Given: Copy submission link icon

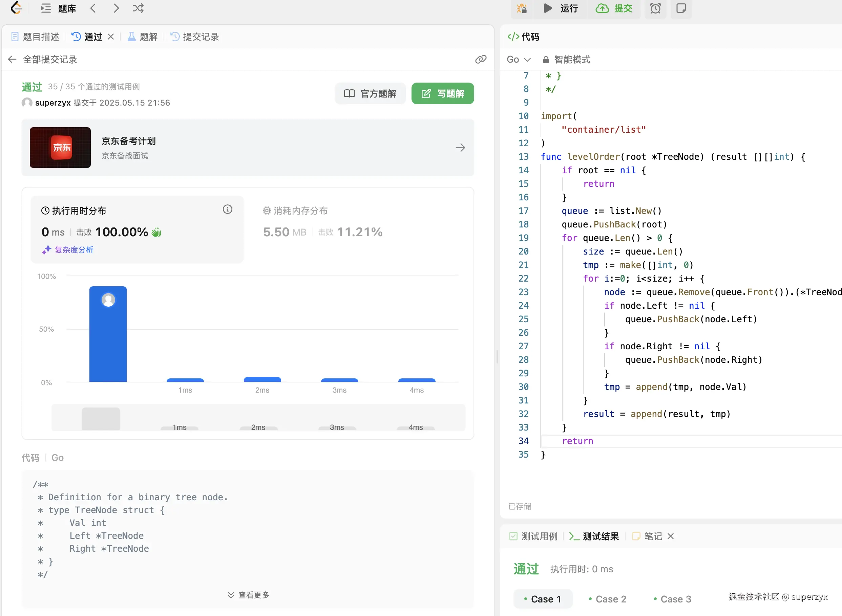Looking at the screenshot, I should tap(481, 59).
